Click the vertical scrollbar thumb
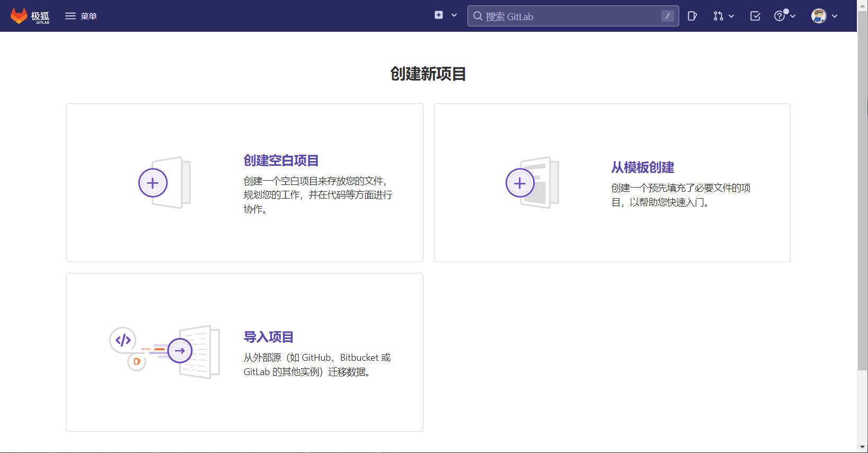The height and width of the screenshot is (453, 868). (x=863, y=191)
